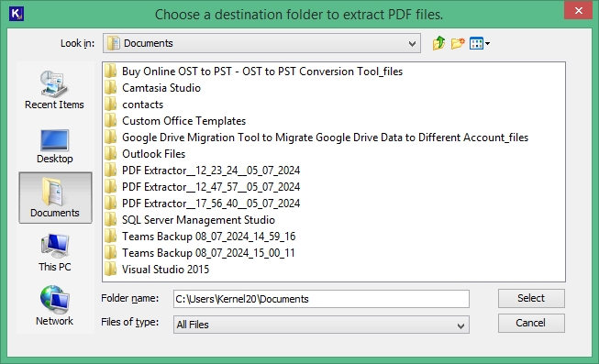The image size is (599, 364).
Task: Click folder icon beside contacts
Action: pyautogui.click(x=110, y=105)
